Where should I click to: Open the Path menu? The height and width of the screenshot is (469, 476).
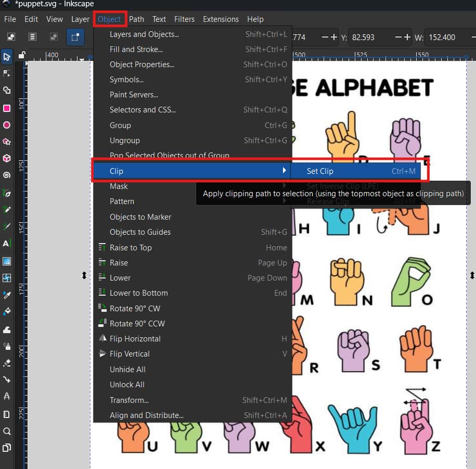coord(137,19)
